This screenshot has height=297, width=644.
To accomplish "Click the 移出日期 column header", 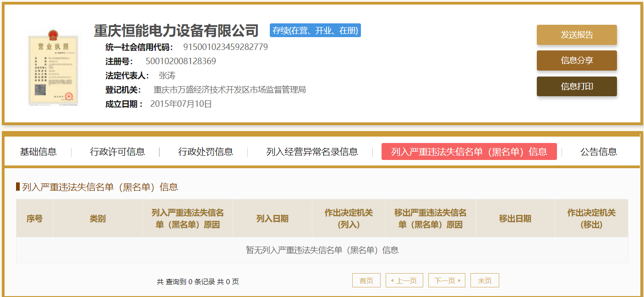I will [x=515, y=219].
